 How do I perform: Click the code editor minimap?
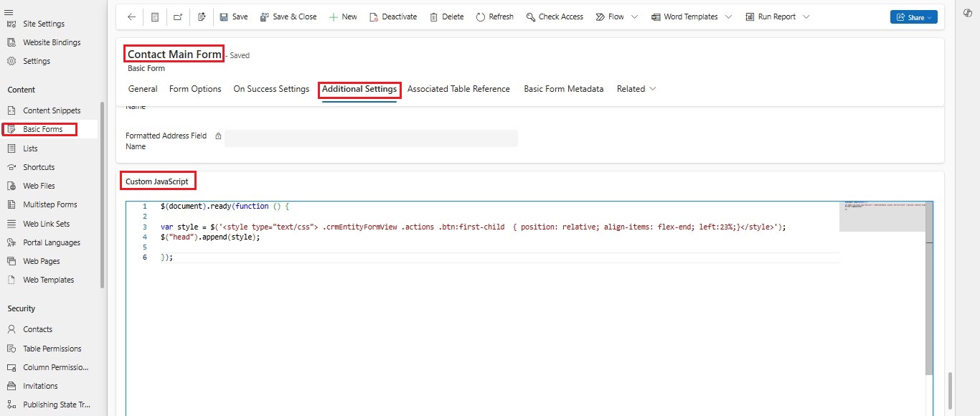tap(882, 217)
